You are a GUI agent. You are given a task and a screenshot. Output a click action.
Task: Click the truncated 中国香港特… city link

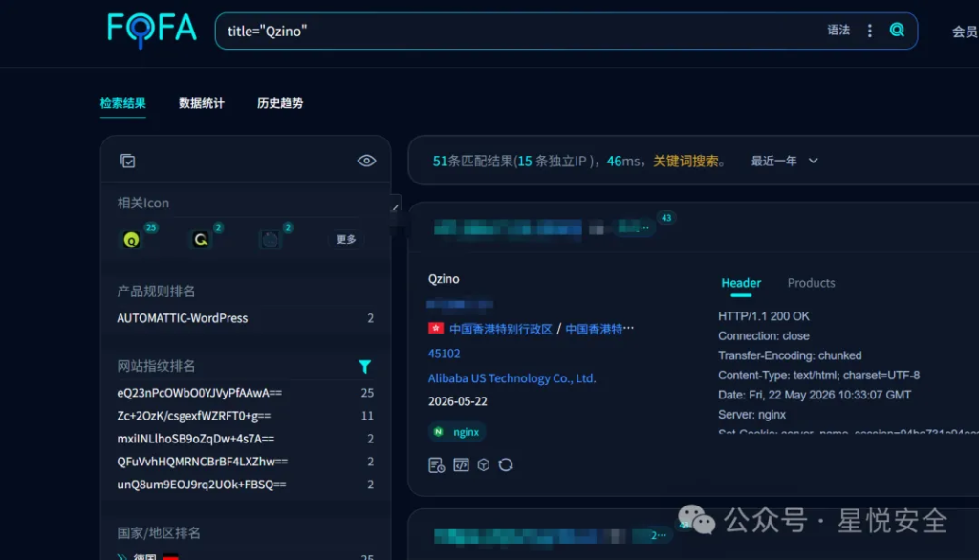pos(599,329)
